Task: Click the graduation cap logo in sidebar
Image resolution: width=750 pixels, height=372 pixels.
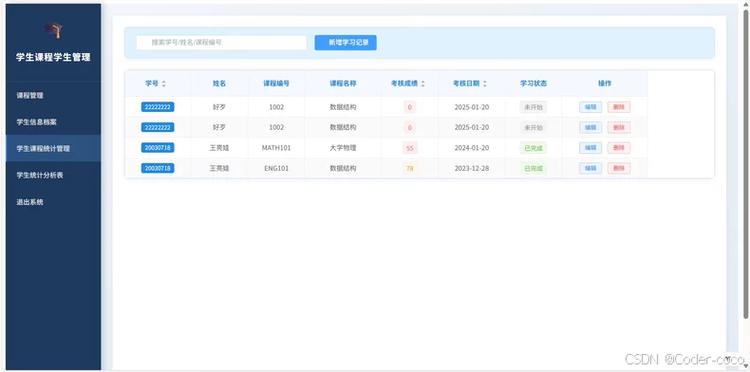Action: pos(55,31)
